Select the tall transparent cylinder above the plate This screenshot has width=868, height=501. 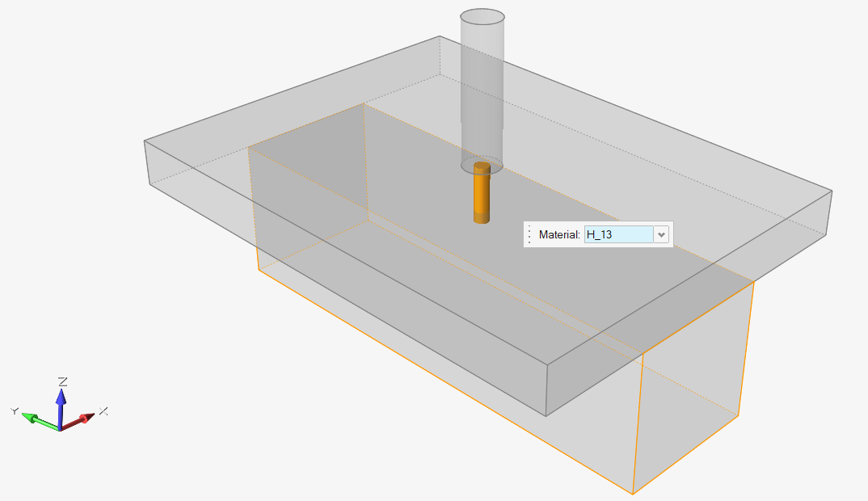(482, 89)
